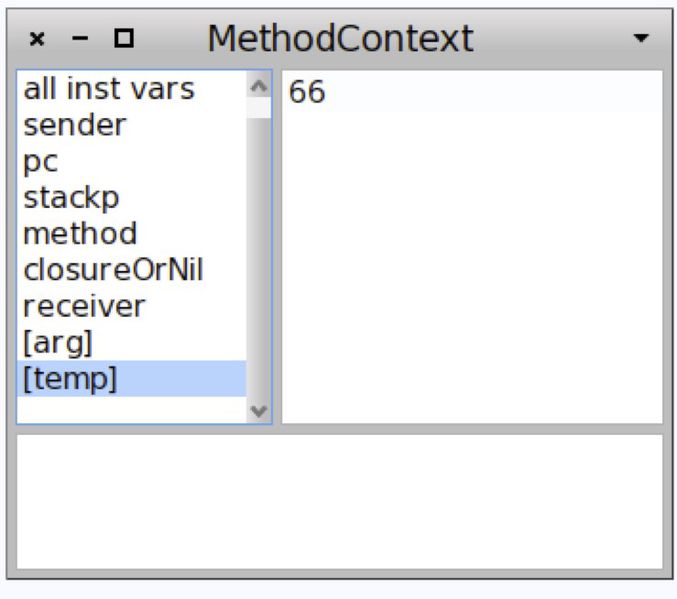Select the 'receiver' variable
677x599 pixels.
pos(84,306)
